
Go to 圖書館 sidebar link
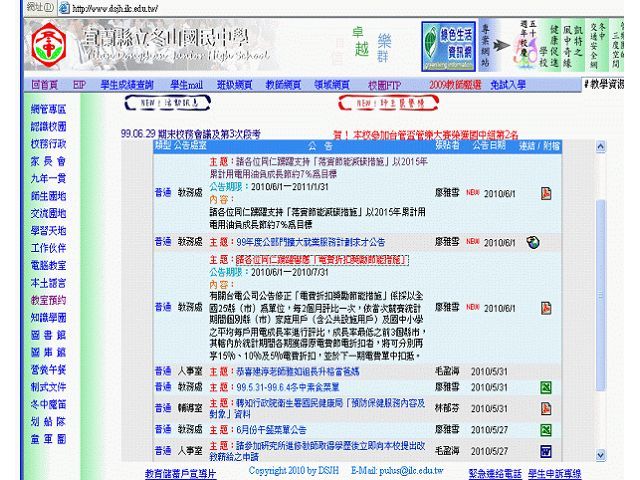pos(48,335)
